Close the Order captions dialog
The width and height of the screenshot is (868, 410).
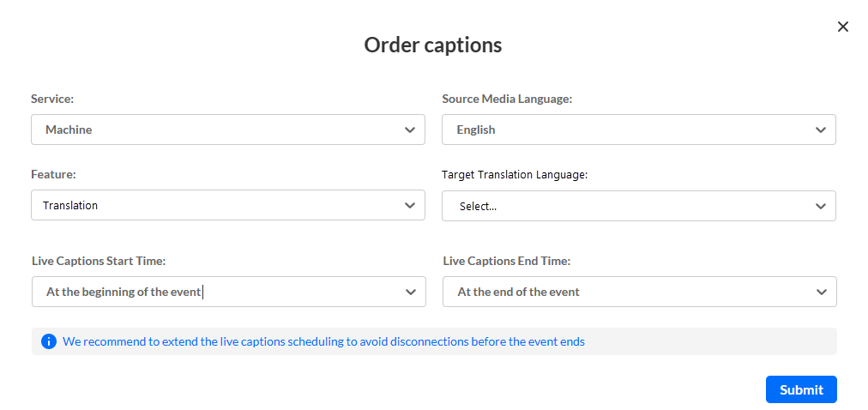pos(842,27)
